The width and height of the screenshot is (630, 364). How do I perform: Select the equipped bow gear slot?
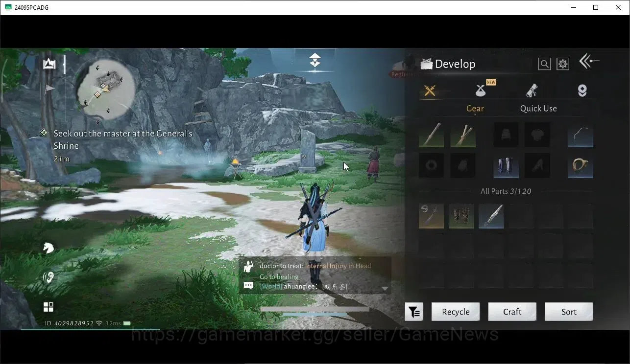[x=581, y=135]
